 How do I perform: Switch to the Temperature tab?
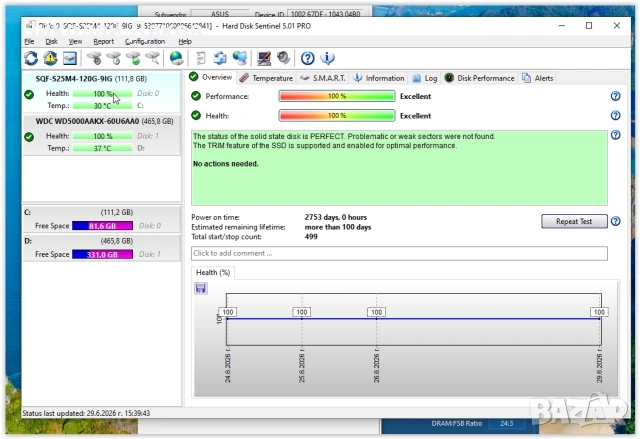pyautogui.click(x=266, y=78)
